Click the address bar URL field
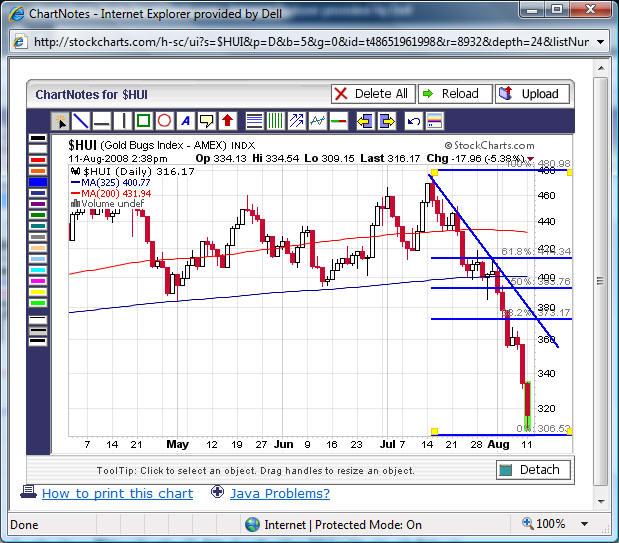The width and height of the screenshot is (619, 543). click(x=311, y=42)
